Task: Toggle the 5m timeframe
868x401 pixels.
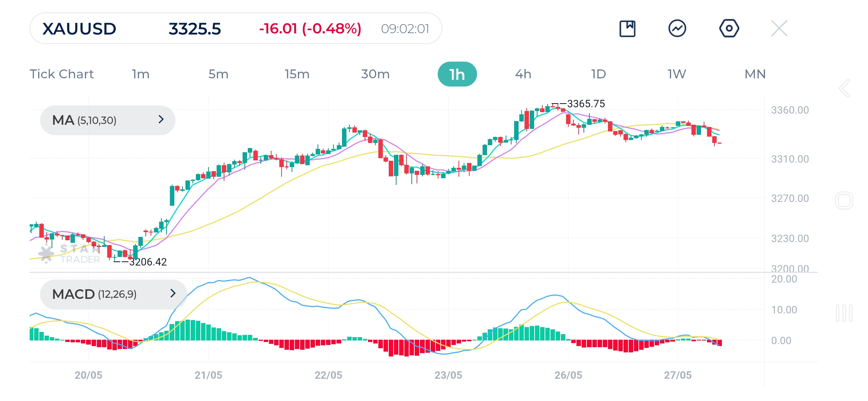Action: [219, 74]
